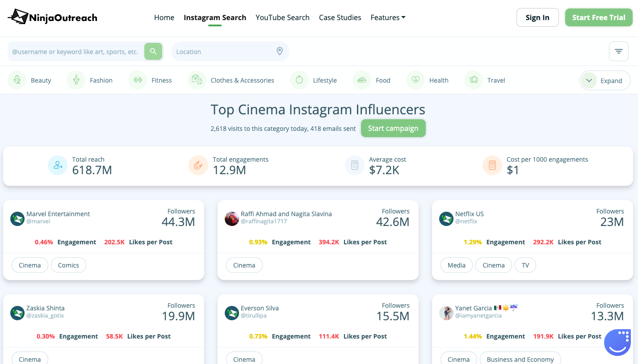This screenshot has height=364, width=638.
Task: Click the 23M followers value
Action: point(612,222)
